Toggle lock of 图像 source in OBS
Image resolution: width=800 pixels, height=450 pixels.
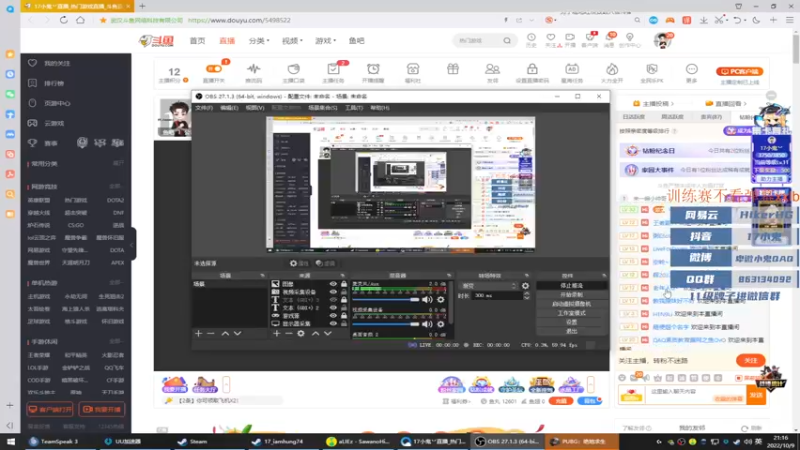coord(344,284)
